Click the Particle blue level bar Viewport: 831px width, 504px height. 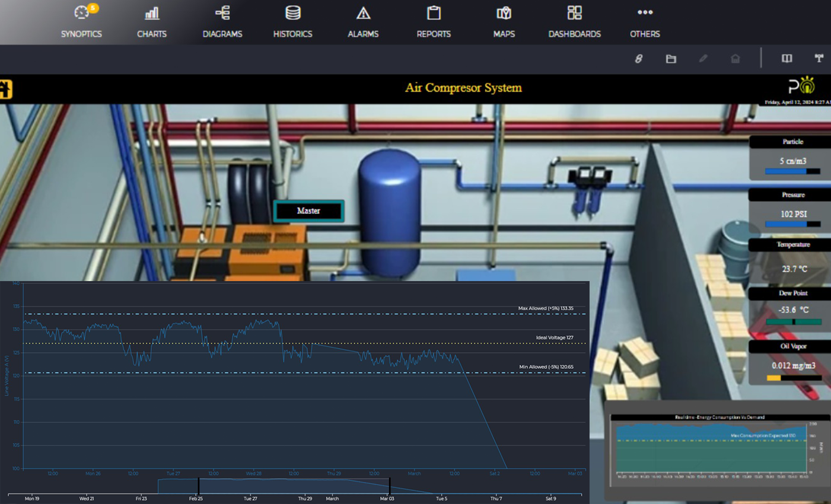coord(792,171)
